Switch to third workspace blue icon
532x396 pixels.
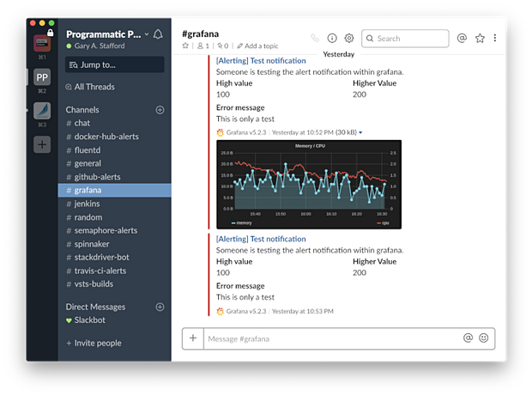[42, 111]
